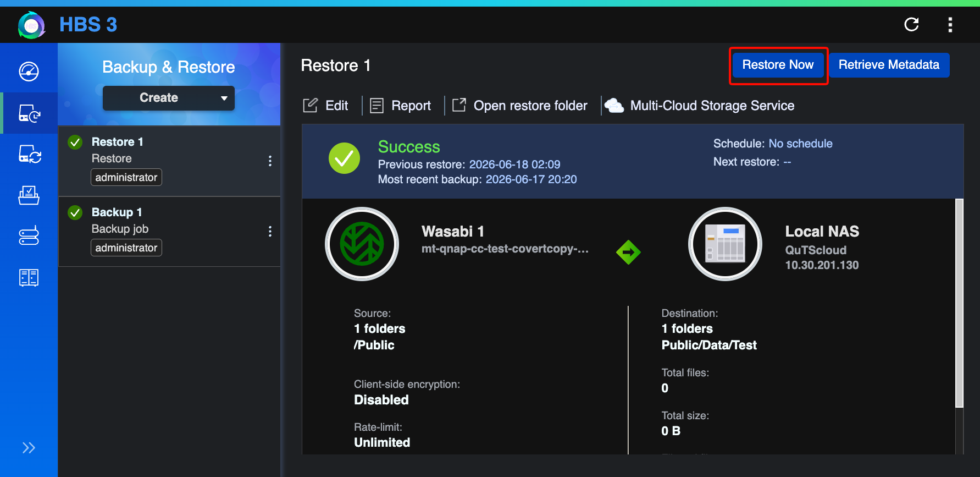The height and width of the screenshot is (477, 980).
Task: Select the Backup 1 job
Action: click(169, 232)
